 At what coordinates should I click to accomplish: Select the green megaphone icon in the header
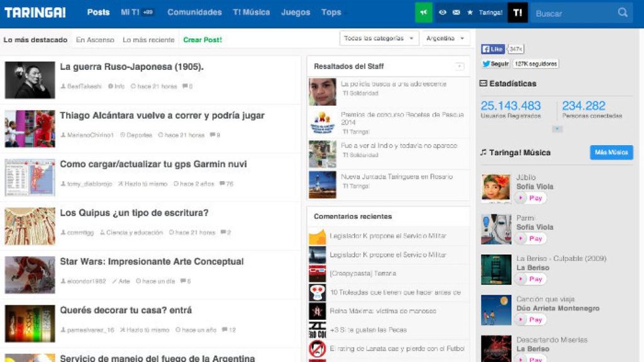point(423,11)
